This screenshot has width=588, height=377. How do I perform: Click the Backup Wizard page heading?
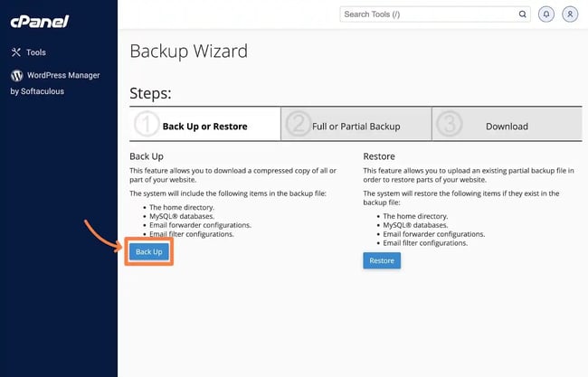coord(188,51)
